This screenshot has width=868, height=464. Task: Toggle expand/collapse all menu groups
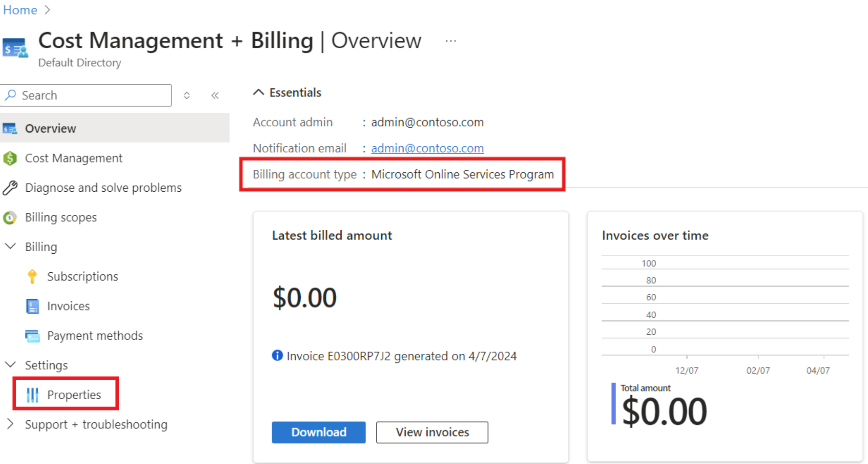click(x=187, y=96)
